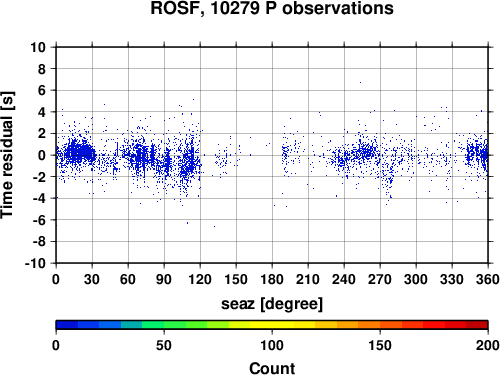
Task: Click the outlier point near 6.7 s residual
Action: click(360, 82)
